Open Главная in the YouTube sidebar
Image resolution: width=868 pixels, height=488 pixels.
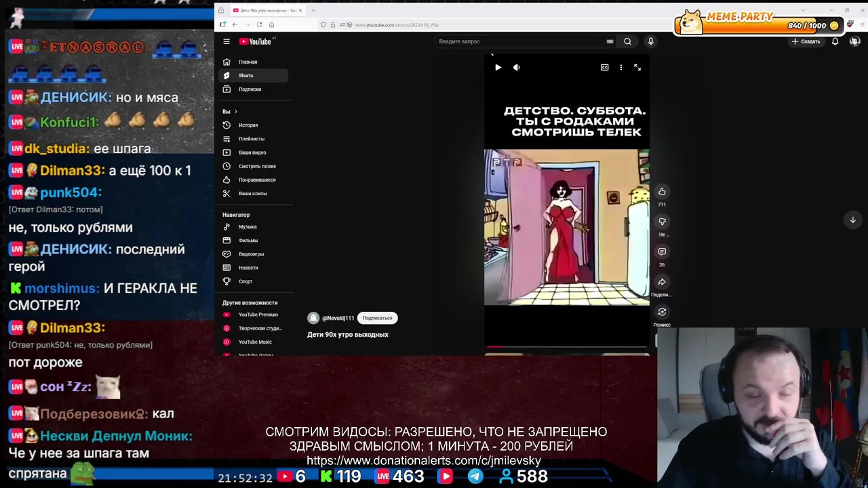[x=254, y=62]
